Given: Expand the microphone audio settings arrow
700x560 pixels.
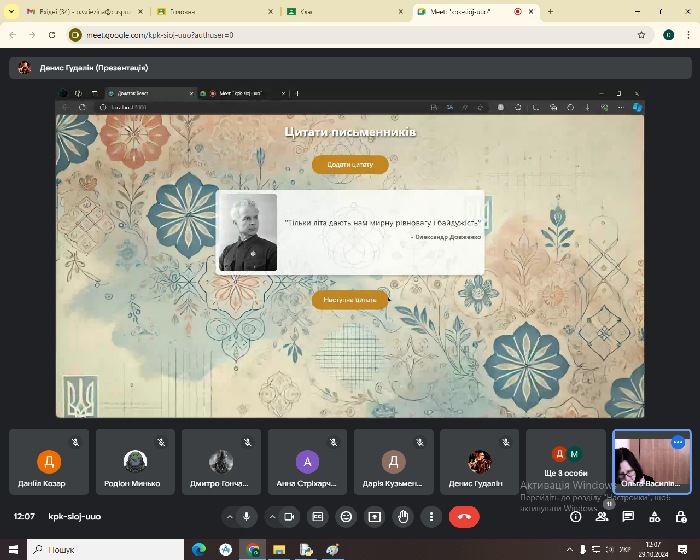Looking at the screenshot, I should coord(229,517).
